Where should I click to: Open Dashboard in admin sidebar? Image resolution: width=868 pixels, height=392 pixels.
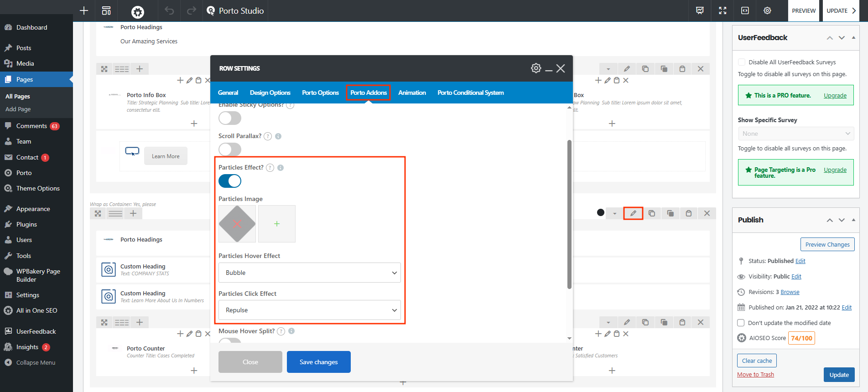(31, 27)
